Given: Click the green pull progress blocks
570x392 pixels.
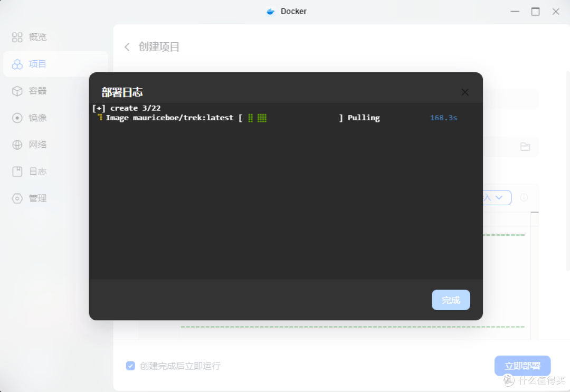Looking at the screenshot, I should [258, 118].
